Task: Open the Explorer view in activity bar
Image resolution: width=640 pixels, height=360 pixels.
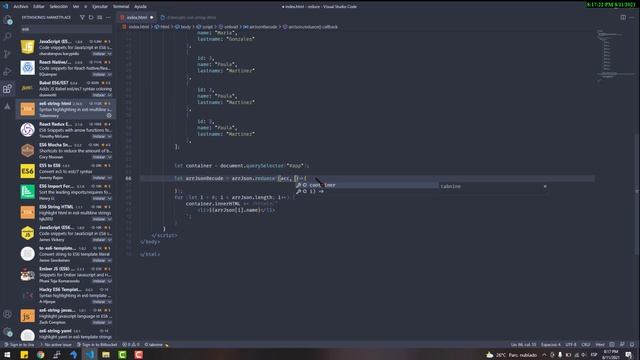Action: (x=7, y=20)
